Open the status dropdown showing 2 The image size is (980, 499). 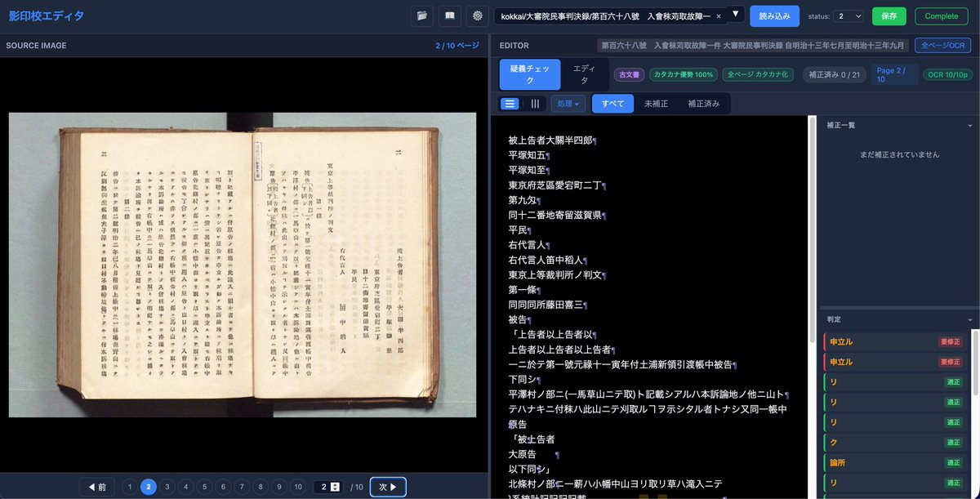tap(848, 16)
